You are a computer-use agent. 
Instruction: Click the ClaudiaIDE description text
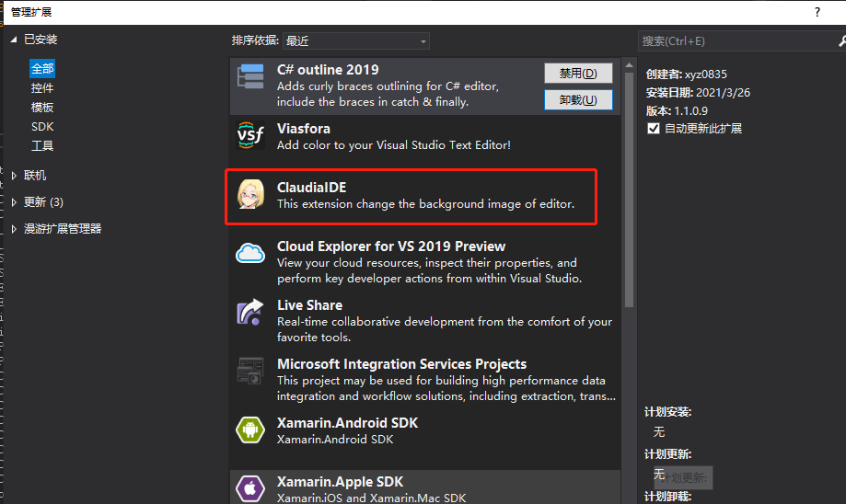425,204
